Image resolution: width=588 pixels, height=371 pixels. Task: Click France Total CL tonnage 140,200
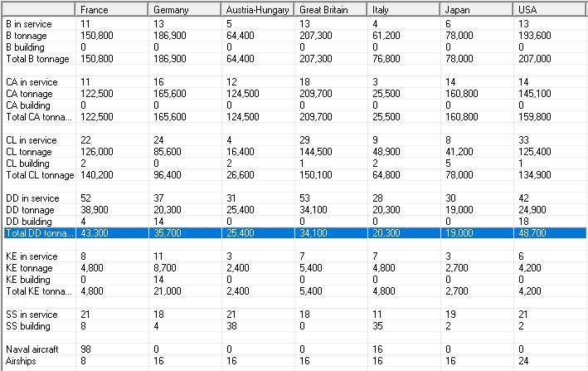click(97, 175)
